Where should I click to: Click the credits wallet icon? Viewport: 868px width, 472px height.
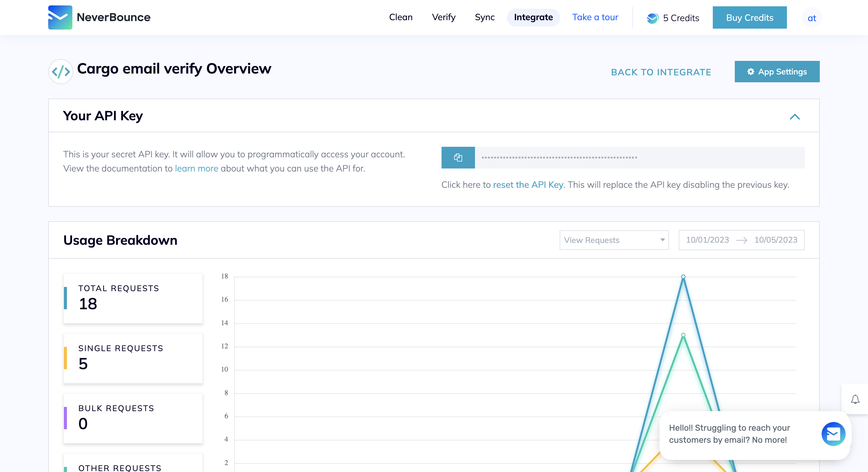[x=653, y=18]
